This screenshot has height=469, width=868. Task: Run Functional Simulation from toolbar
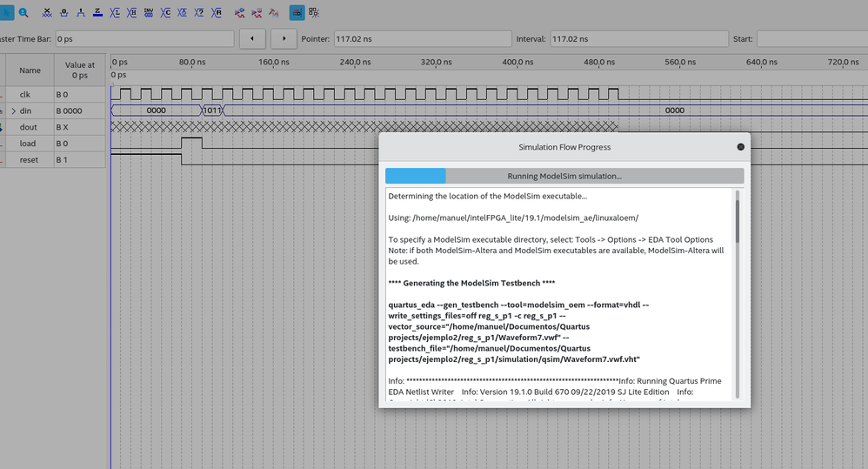[x=239, y=13]
